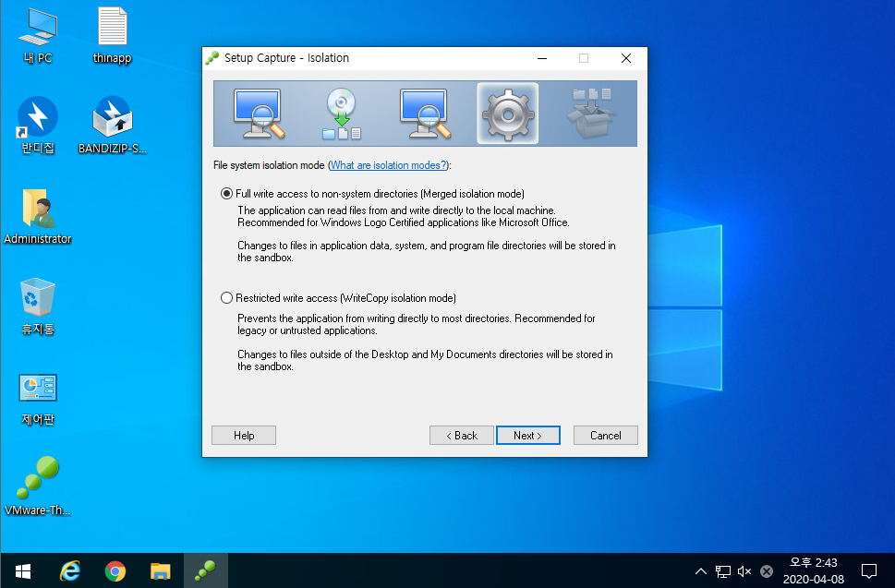
Task: Show hidden system tray icons
Action: pos(701,570)
